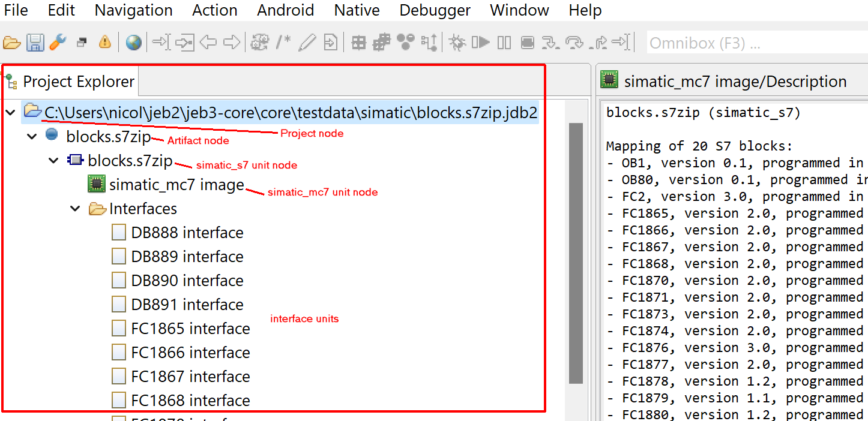Open the Edit menu
Viewport: 868px width, 421px height.
click(62, 10)
